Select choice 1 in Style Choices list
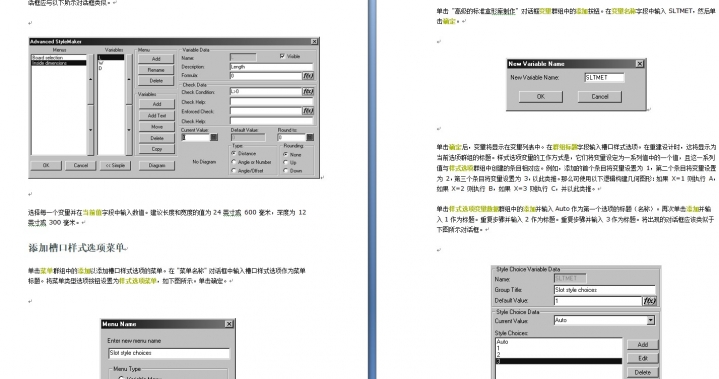Viewport: 719px width, 379px height. 559,348
